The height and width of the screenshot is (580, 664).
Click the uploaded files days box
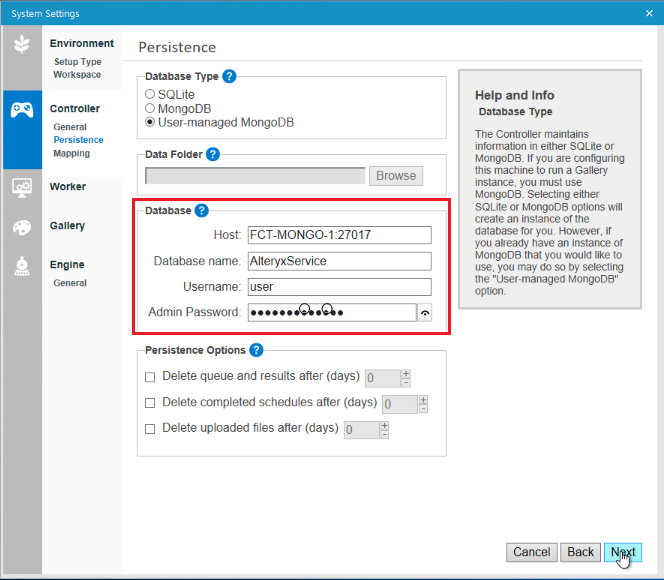tap(362, 430)
